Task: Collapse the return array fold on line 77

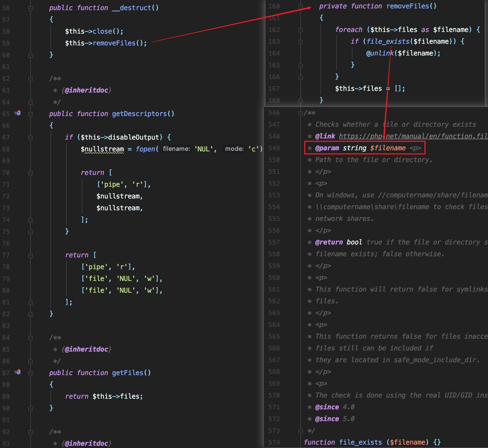Action: [x=31, y=255]
